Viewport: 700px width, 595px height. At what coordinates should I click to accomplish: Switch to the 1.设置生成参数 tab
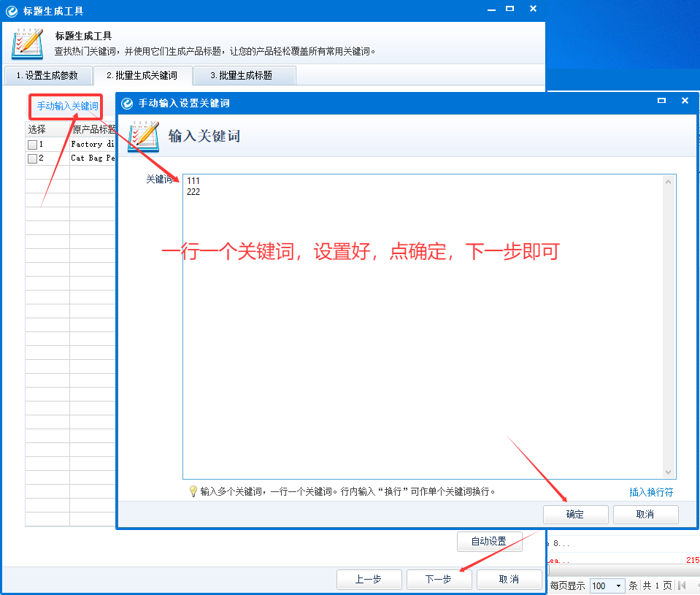[x=47, y=75]
